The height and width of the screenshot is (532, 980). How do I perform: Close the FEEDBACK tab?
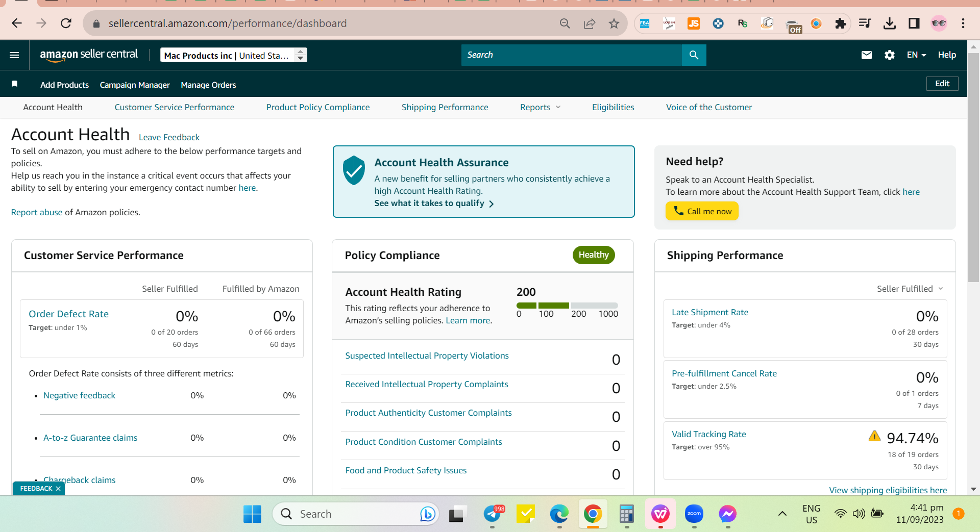coord(58,489)
